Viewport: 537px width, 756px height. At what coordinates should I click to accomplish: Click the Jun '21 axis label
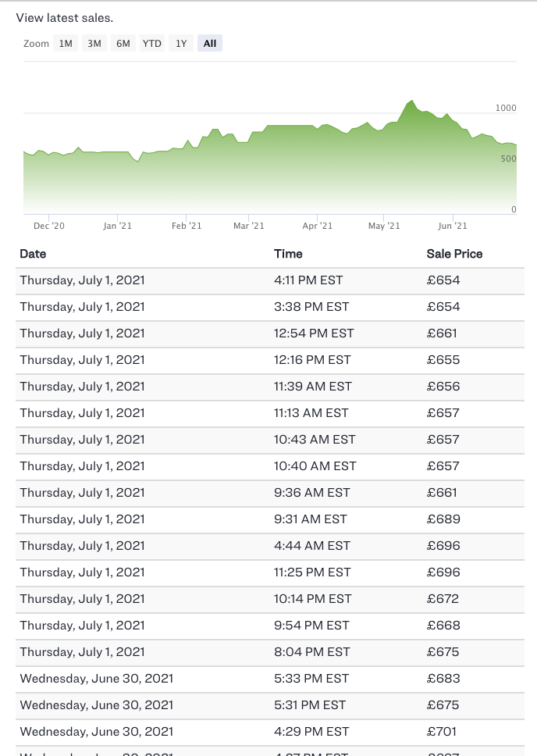tap(453, 226)
